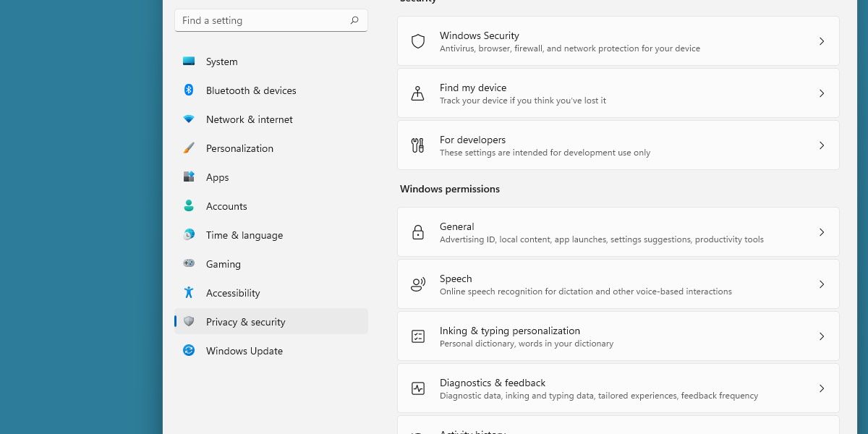Image resolution: width=868 pixels, height=434 pixels.
Task: Open Inking & typing personalization chevron
Action: (822, 336)
